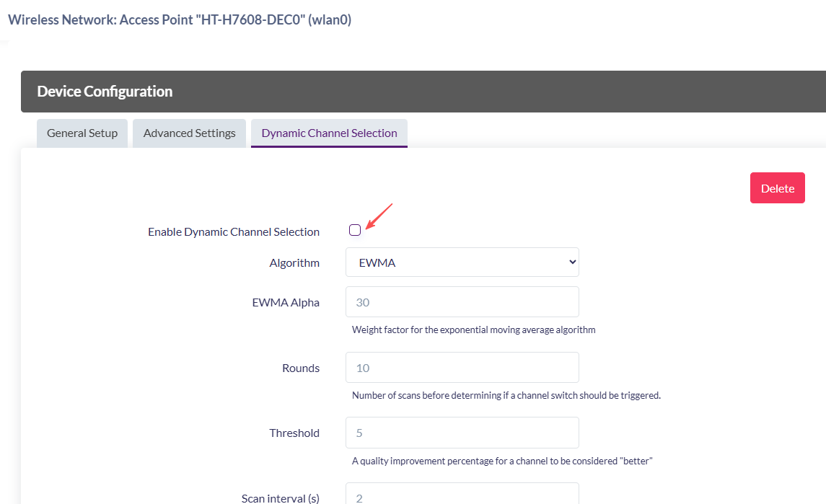Click the weight factor help text

point(473,330)
